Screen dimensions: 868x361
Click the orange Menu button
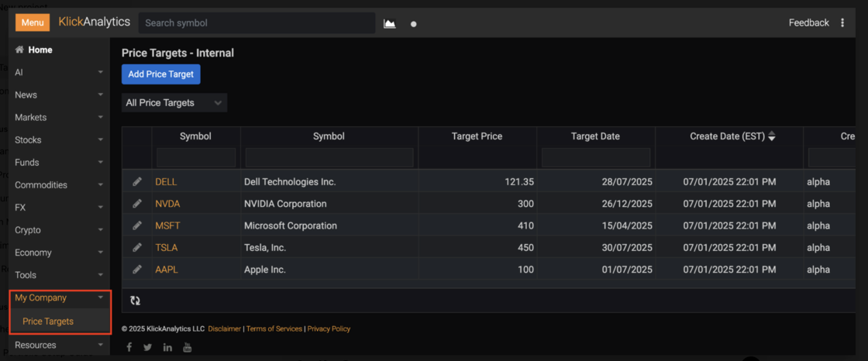click(x=33, y=22)
